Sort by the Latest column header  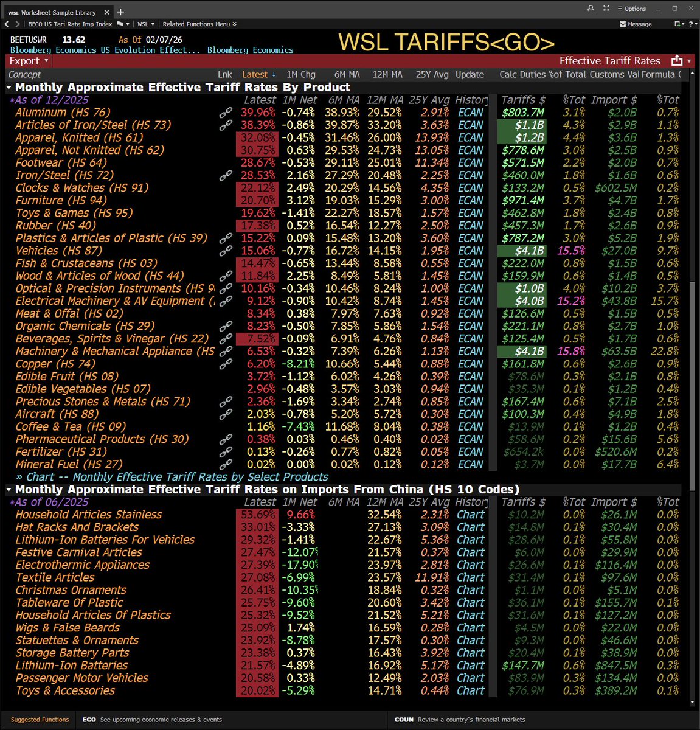coord(258,74)
